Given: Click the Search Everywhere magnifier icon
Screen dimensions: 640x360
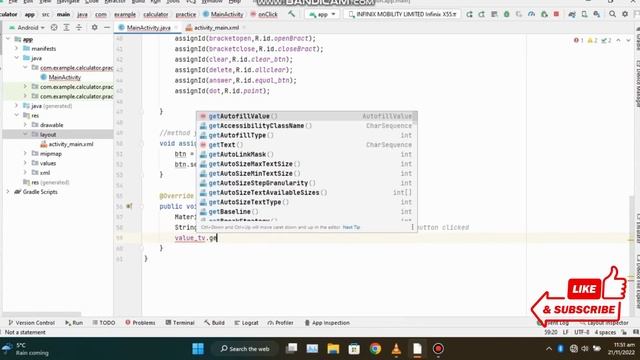Looking at the screenshot, I should pos(612,14).
